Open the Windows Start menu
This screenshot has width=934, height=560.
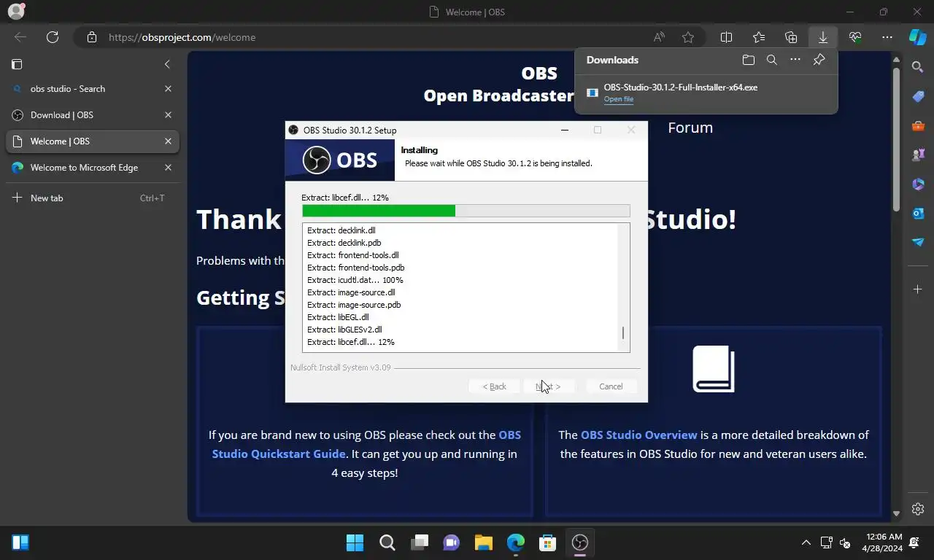(355, 542)
